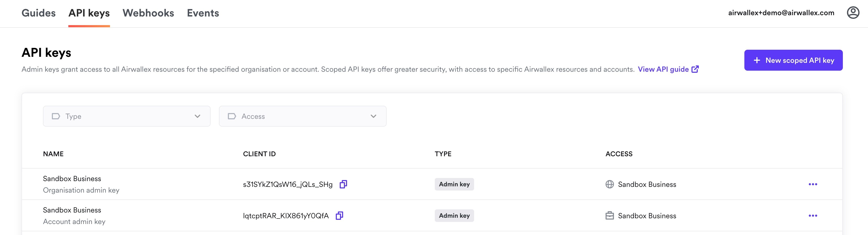Copy the Organisation admin key client ID
Screen dimensions: 868x235
tap(343, 184)
